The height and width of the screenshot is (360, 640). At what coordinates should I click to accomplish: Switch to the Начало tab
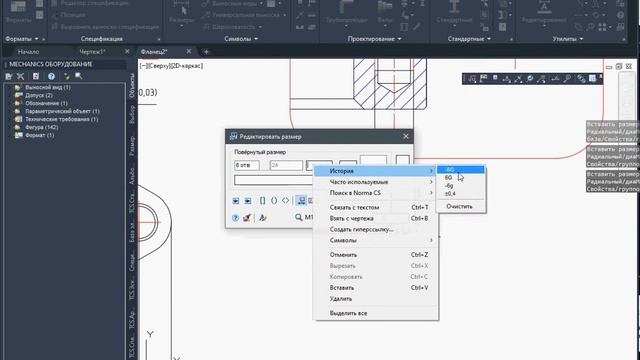pos(28,52)
